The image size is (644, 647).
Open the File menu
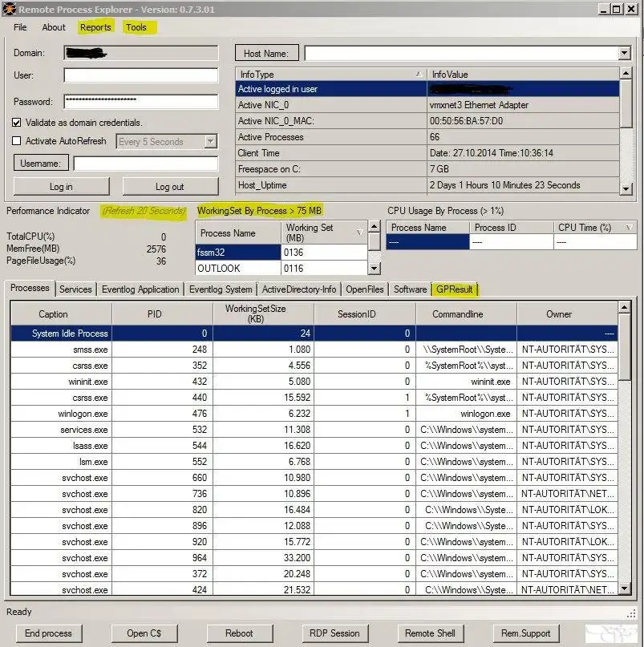(x=20, y=27)
